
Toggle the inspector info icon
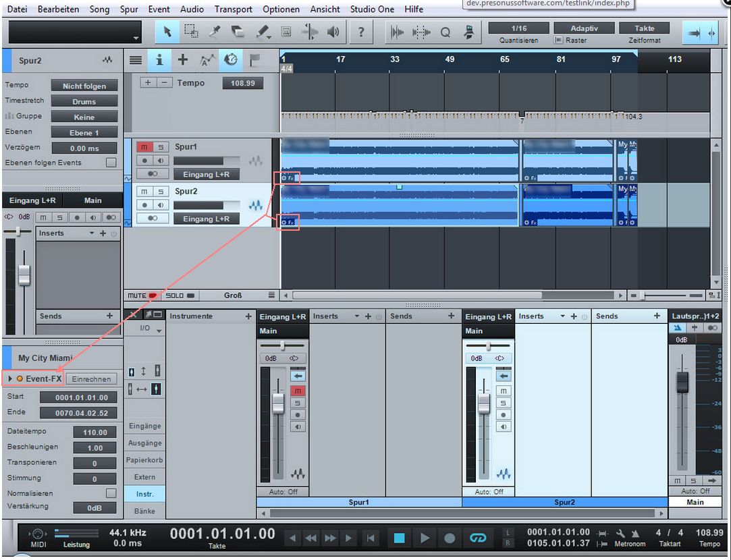pyautogui.click(x=159, y=60)
